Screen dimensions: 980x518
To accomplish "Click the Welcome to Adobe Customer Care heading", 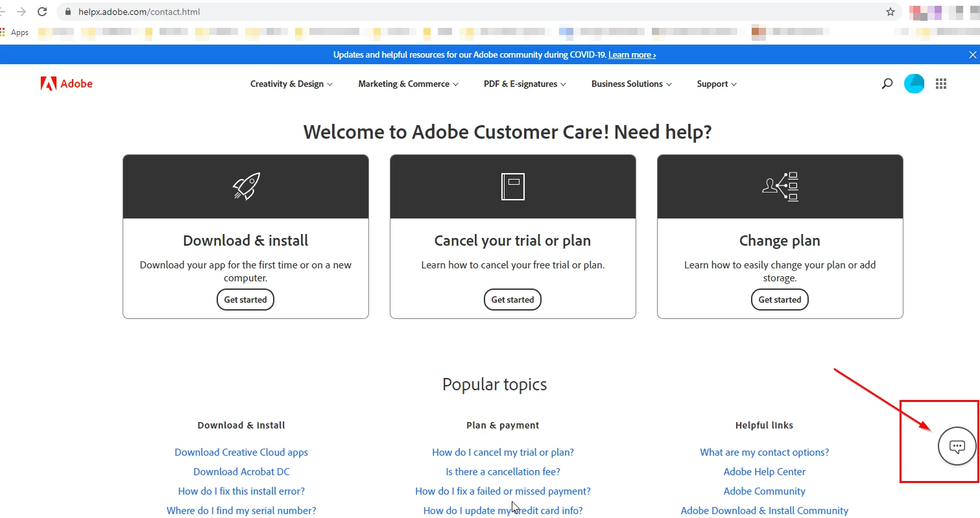I will [x=507, y=132].
